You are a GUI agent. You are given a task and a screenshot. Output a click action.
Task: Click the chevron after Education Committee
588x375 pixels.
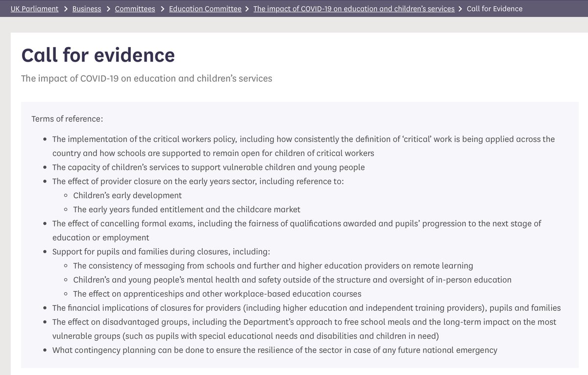coord(246,9)
